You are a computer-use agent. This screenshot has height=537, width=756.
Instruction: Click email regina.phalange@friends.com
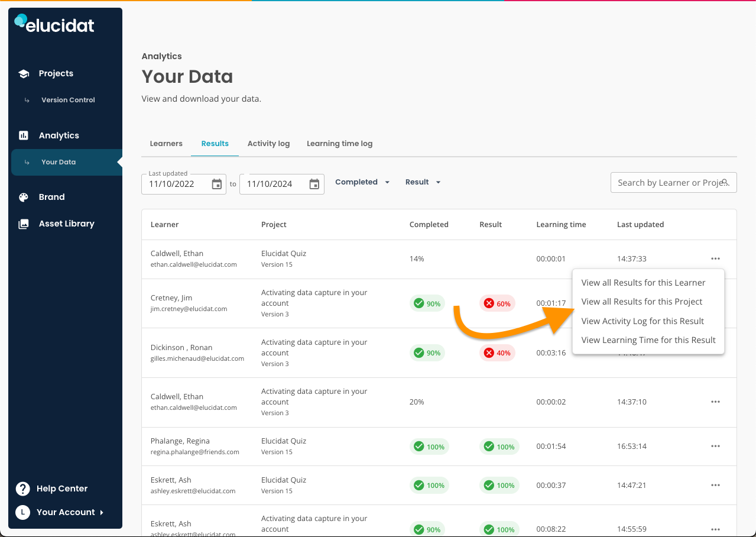point(195,452)
